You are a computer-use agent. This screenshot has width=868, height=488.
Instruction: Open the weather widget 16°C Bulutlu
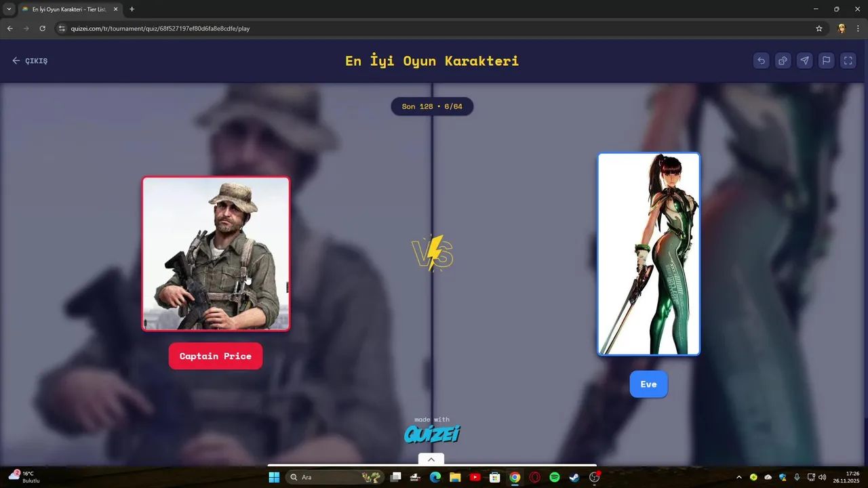click(x=24, y=476)
